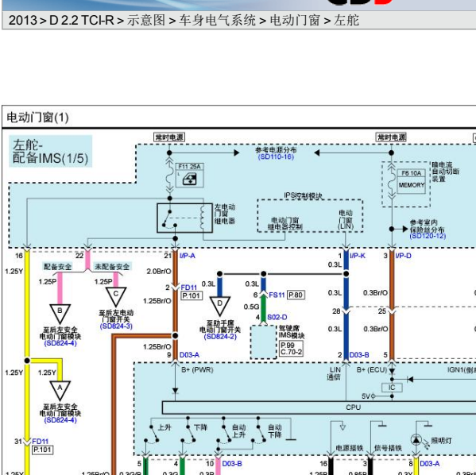
Task: Click D03-A label beside pin 8
Action: click(x=430, y=464)
